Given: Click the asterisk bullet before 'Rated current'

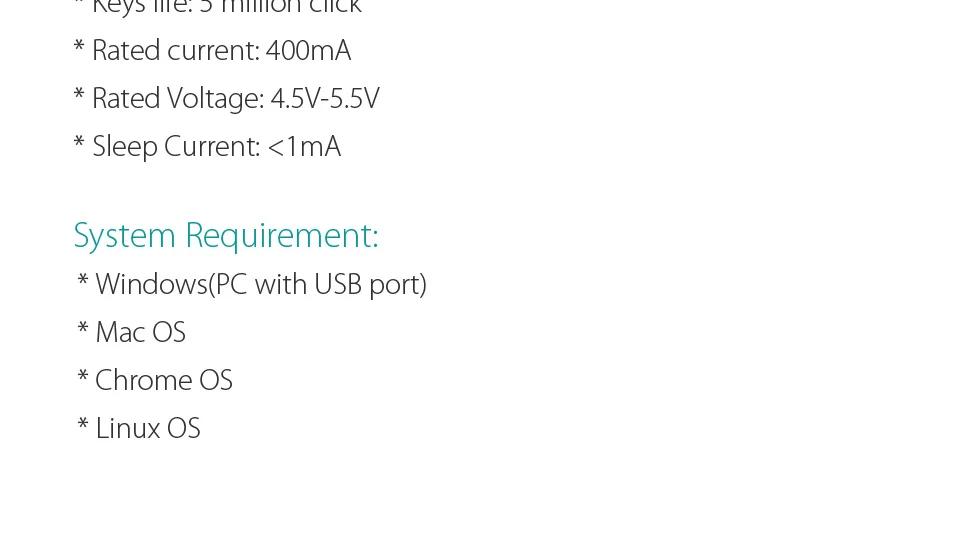Looking at the screenshot, I should pos(79,47).
